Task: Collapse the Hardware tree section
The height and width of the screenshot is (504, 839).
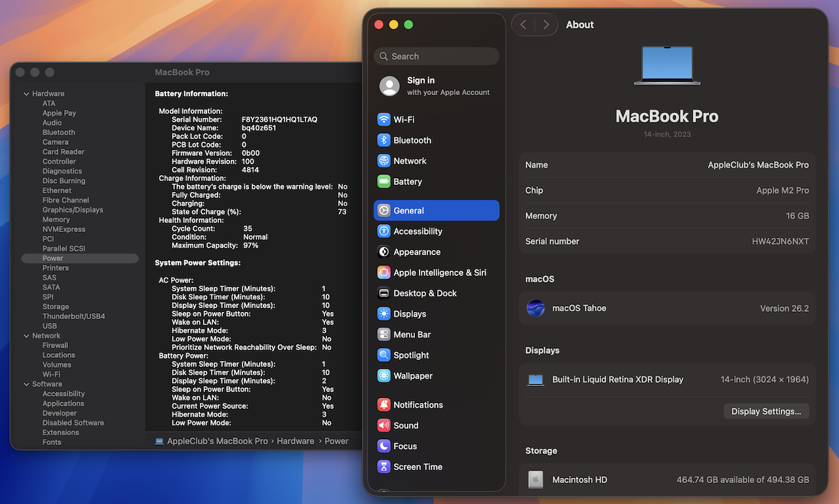Action: [x=27, y=94]
